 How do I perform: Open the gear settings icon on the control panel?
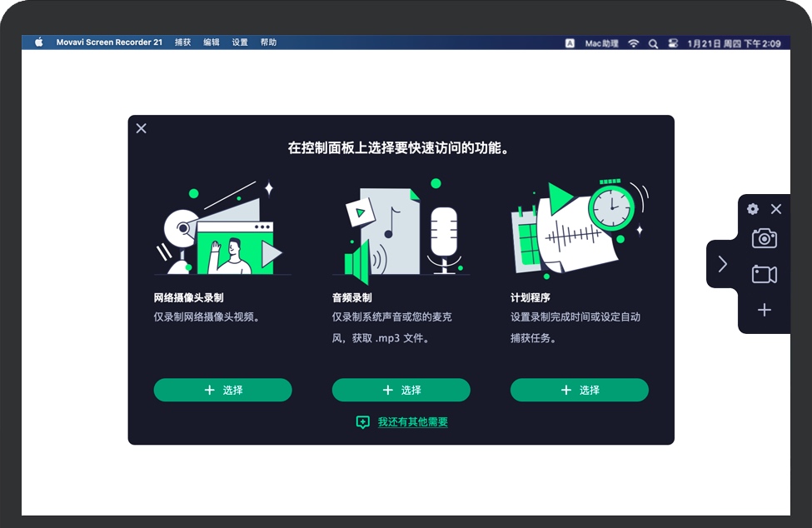753,209
